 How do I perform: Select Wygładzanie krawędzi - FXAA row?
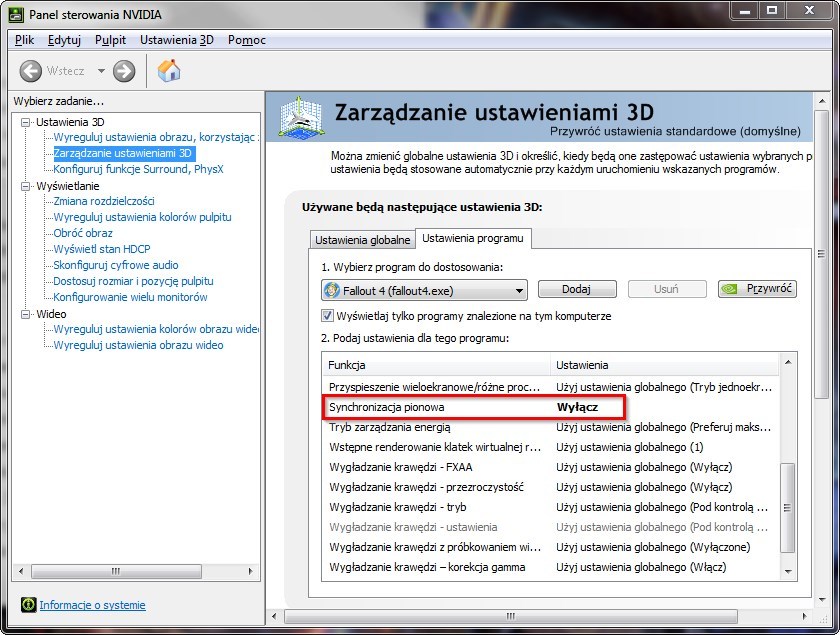tap(550, 467)
